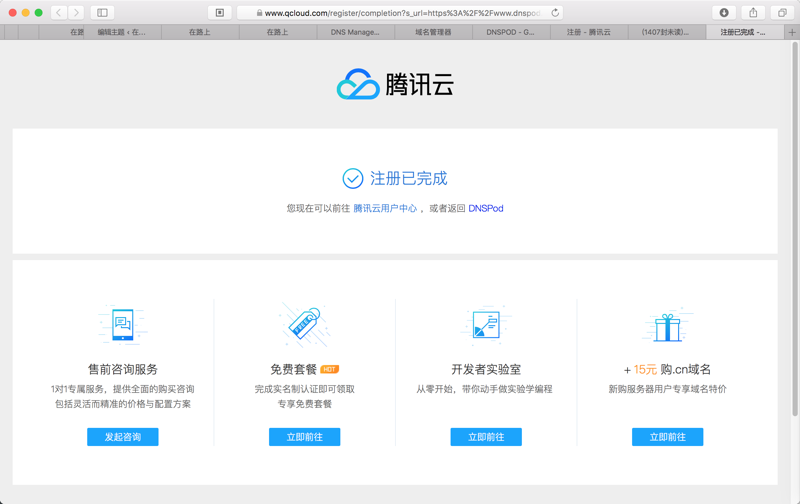Click the 注册已完成 heading text
This screenshot has height=504, width=800.
(x=408, y=179)
